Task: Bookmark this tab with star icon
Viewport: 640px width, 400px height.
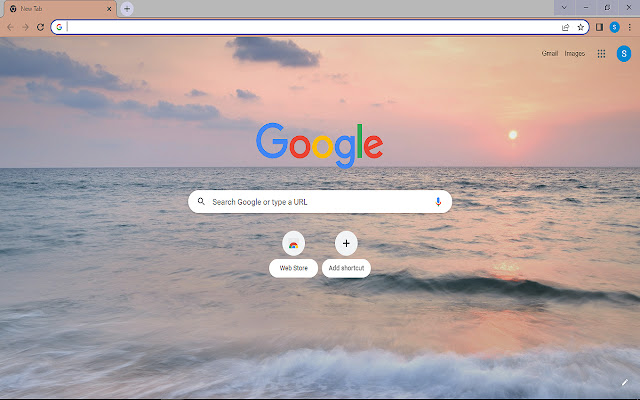Action: 580,27
